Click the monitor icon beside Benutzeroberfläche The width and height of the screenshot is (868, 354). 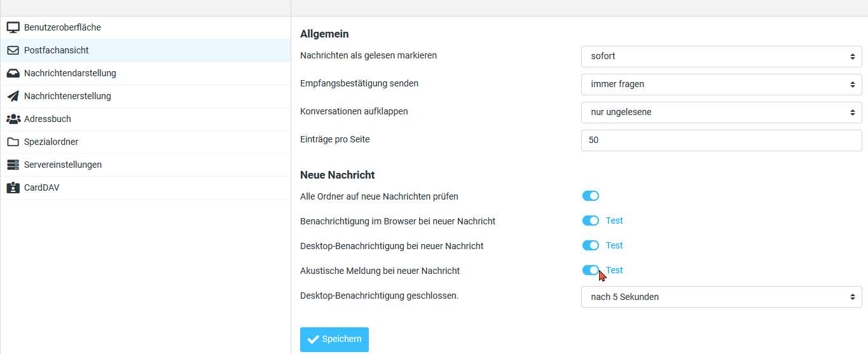coord(13,27)
